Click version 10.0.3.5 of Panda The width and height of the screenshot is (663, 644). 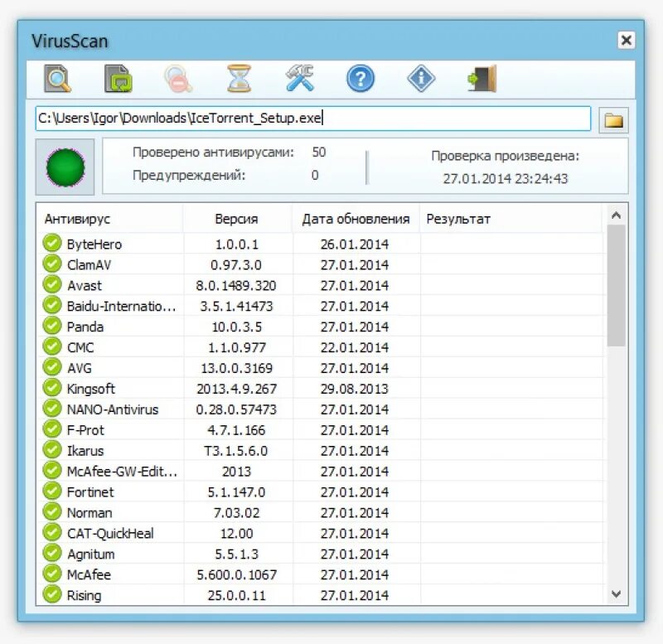point(236,327)
